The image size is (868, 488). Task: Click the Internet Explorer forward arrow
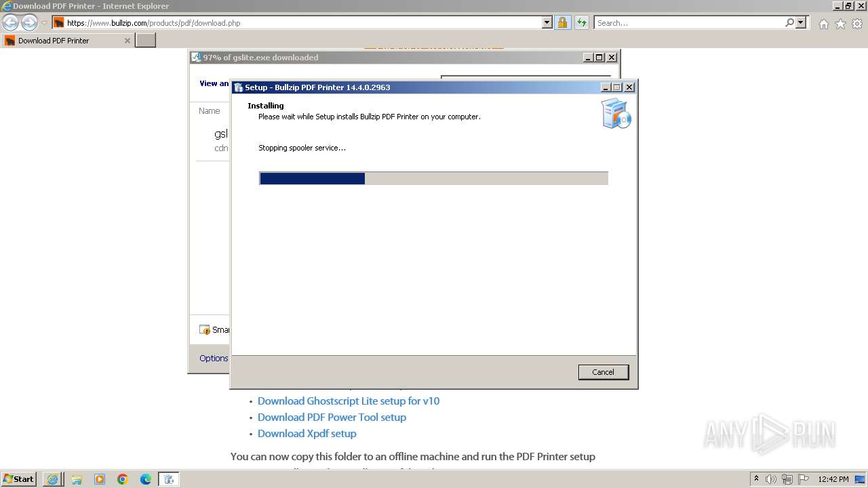pos(29,22)
